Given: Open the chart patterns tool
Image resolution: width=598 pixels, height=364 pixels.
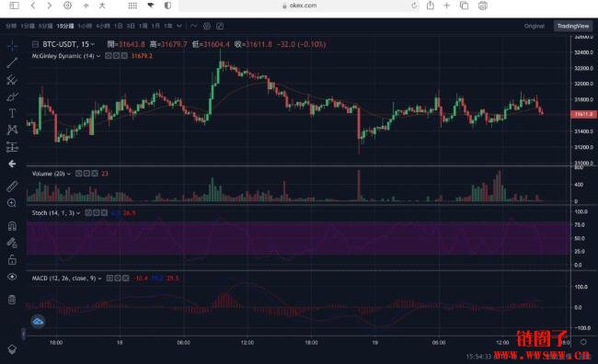Looking at the screenshot, I should point(12,130).
